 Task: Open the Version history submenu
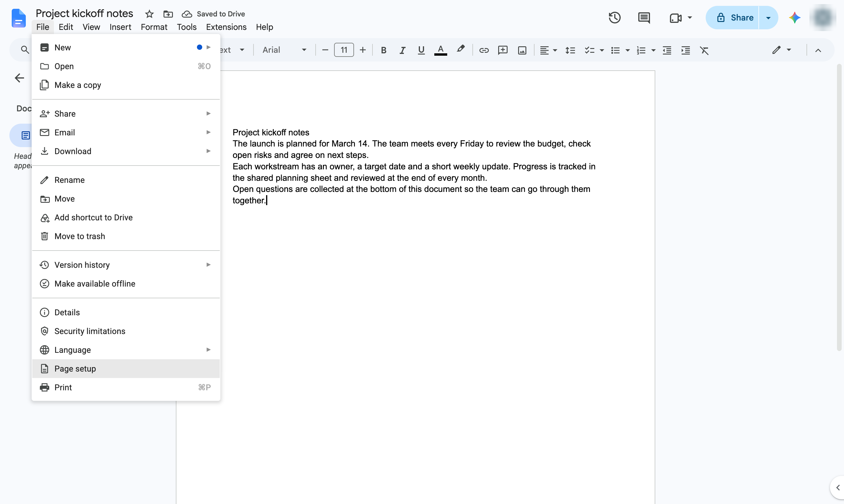(x=126, y=265)
